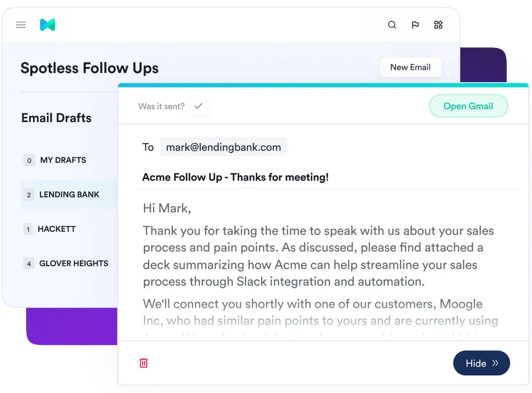This screenshot has height=393, width=532.
Task: Click the Lending Bank count badge
Action: [x=29, y=195]
